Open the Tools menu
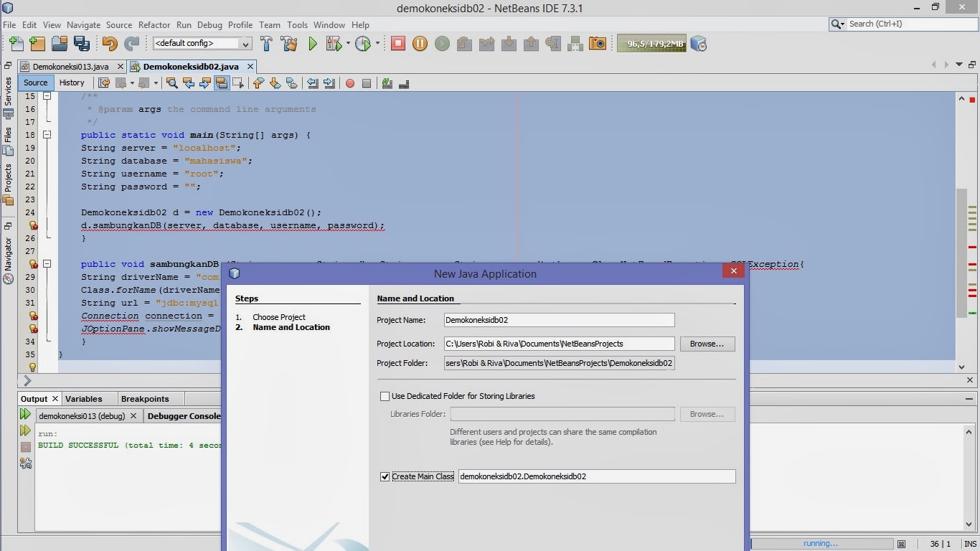The height and width of the screenshot is (551, 980). click(x=297, y=24)
